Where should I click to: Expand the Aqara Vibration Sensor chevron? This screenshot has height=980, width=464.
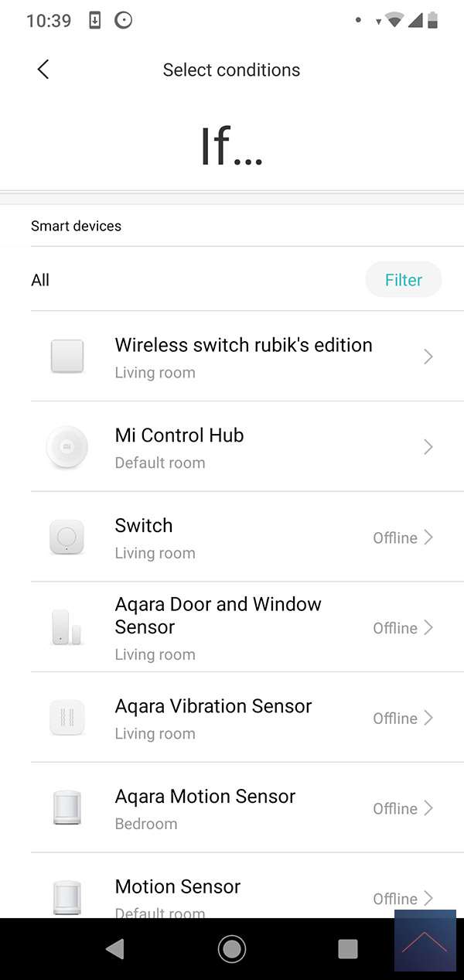pos(428,718)
